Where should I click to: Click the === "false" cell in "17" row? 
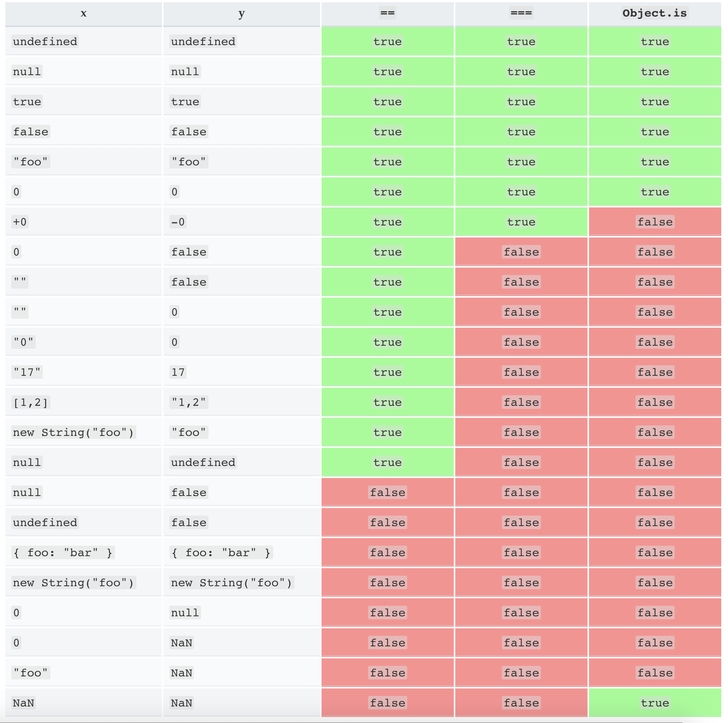(521, 372)
